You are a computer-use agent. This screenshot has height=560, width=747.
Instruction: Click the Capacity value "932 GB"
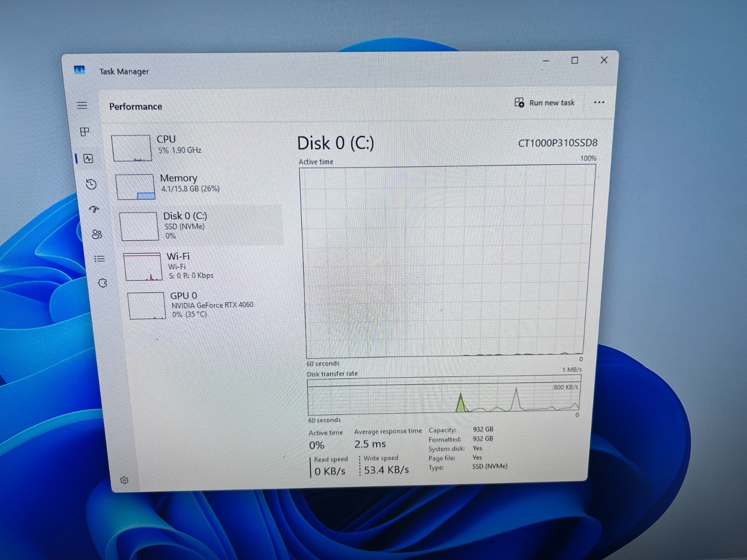tap(483, 429)
